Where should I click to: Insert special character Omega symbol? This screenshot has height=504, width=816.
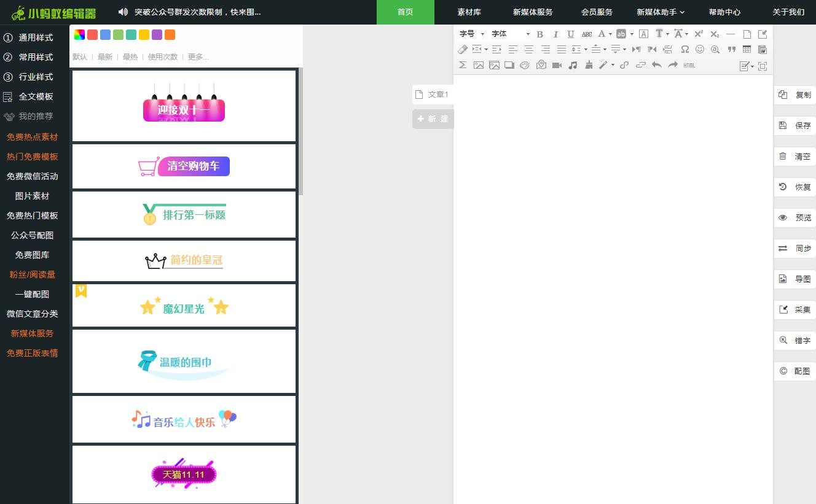coord(685,50)
